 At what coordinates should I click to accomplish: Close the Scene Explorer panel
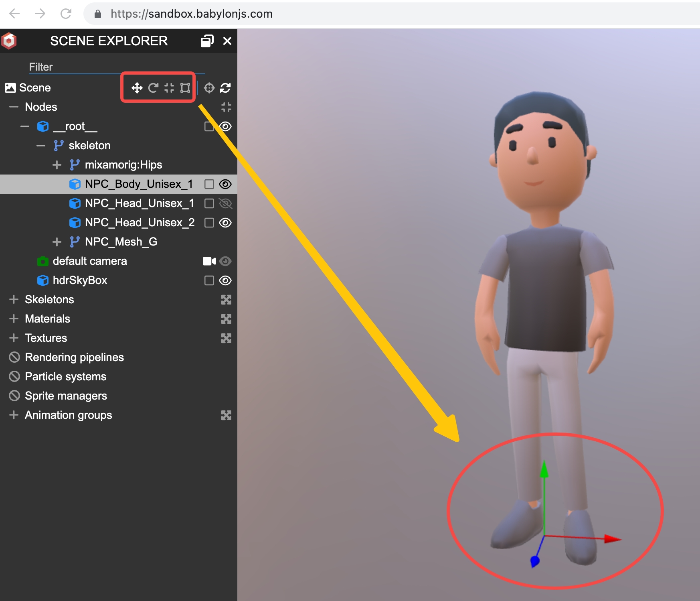coord(227,41)
